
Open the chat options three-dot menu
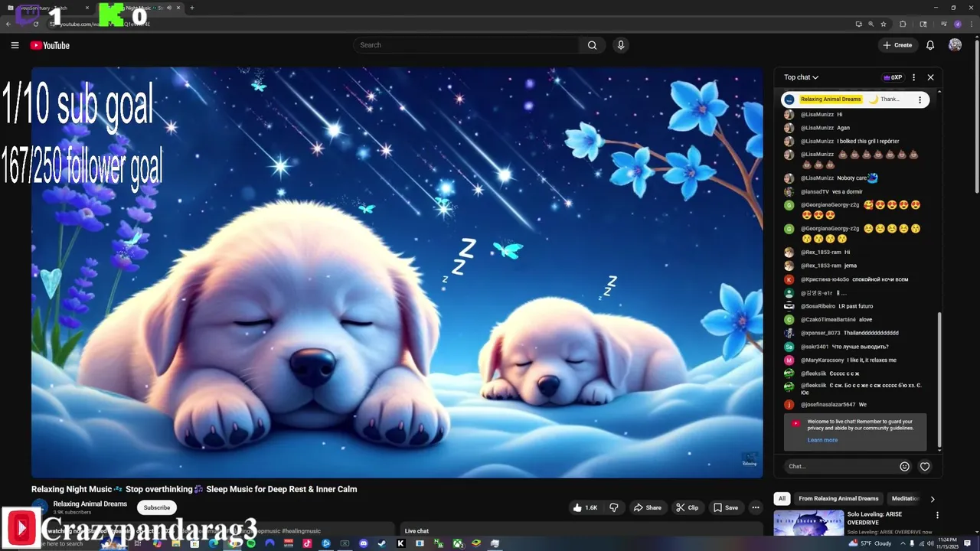tap(913, 77)
